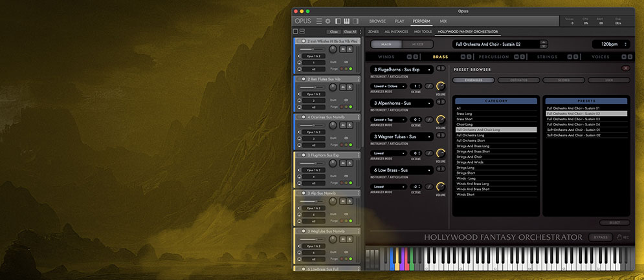
Task: Open the ZONES tab
Action: 373,32
